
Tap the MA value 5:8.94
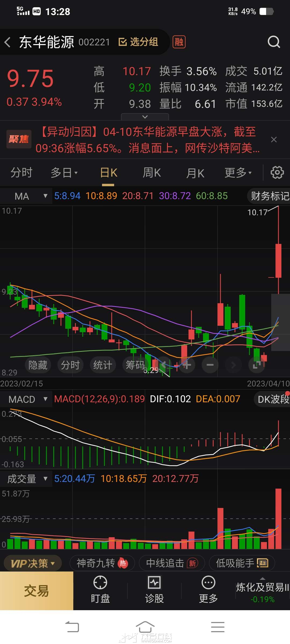[x=67, y=196]
